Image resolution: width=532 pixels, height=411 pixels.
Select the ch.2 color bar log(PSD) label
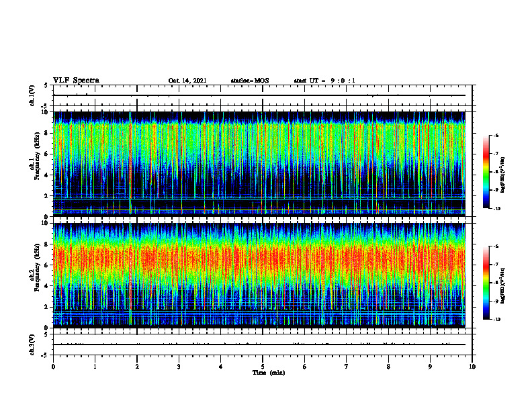(503, 286)
